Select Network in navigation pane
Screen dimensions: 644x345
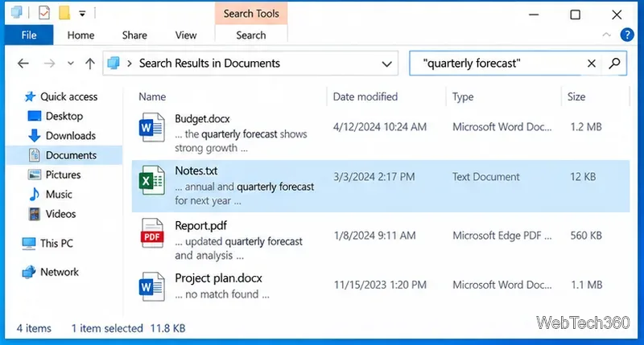50,272
